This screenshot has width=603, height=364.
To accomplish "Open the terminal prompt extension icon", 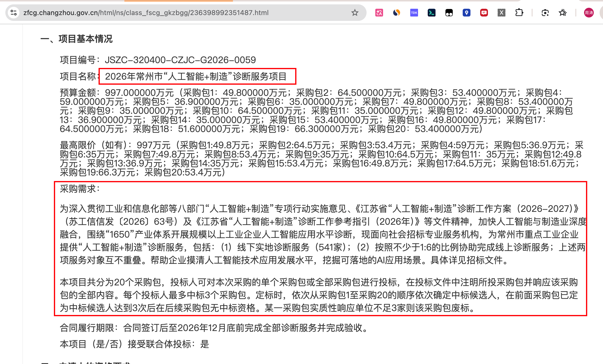I will (x=431, y=13).
